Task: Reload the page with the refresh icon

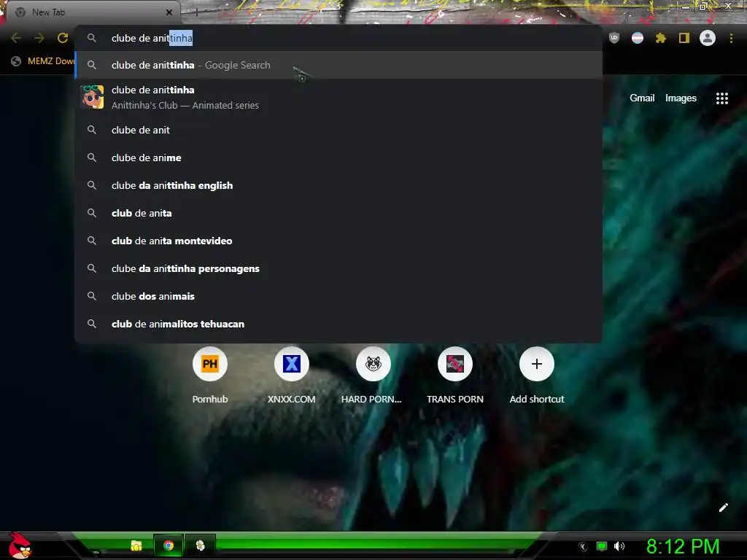Action: click(x=63, y=38)
